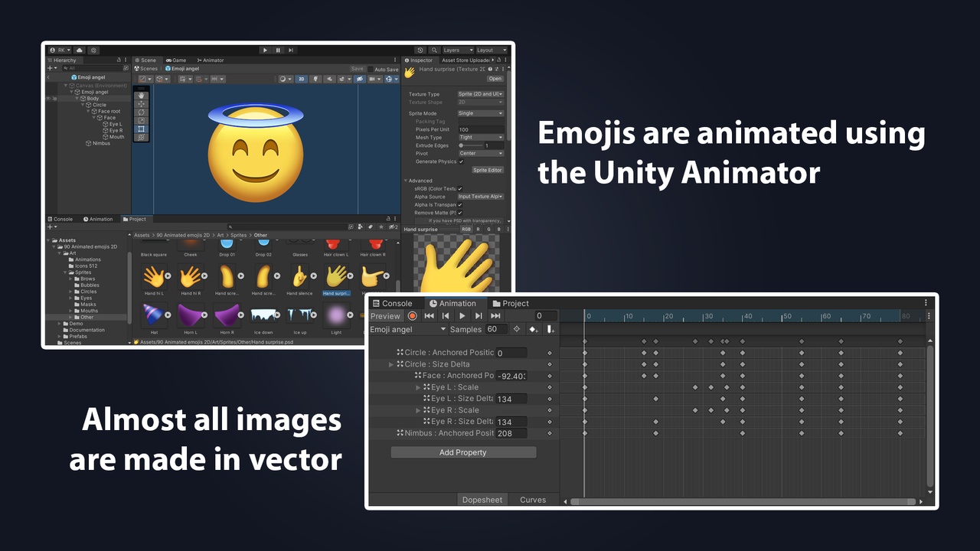
Task: Enable the Auto Save checkbox
Action: (x=371, y=69)
